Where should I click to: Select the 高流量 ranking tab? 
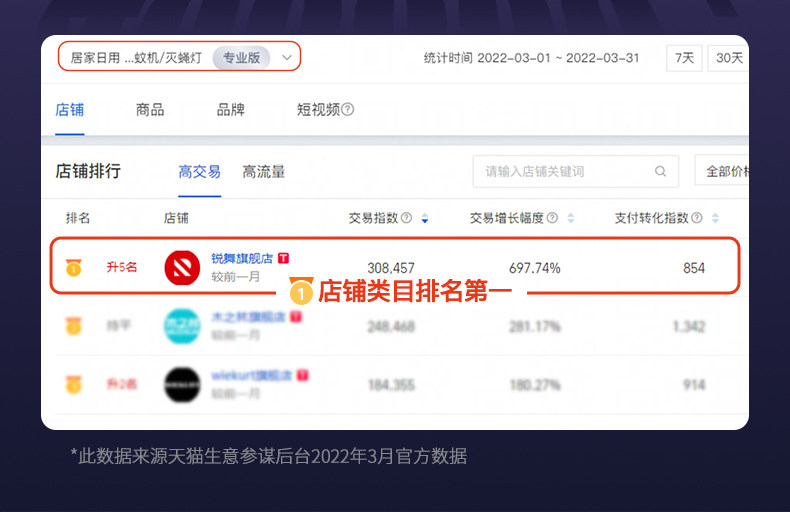tap(264, 172)
